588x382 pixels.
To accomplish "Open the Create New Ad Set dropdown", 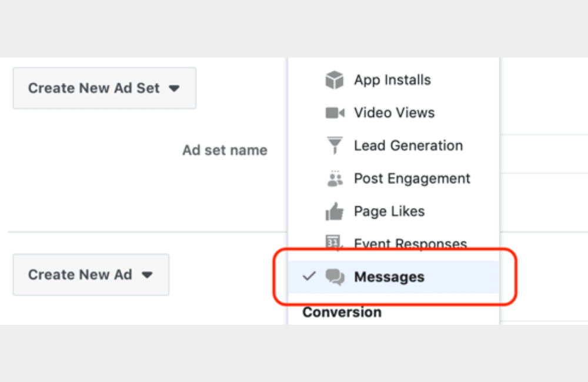I will [103, 88].
